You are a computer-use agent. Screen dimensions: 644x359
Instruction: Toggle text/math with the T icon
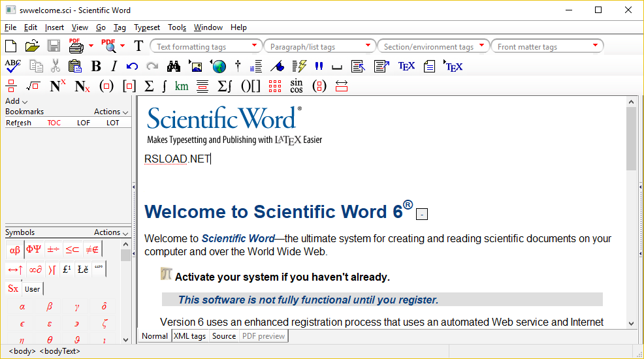tap(139, 46)
